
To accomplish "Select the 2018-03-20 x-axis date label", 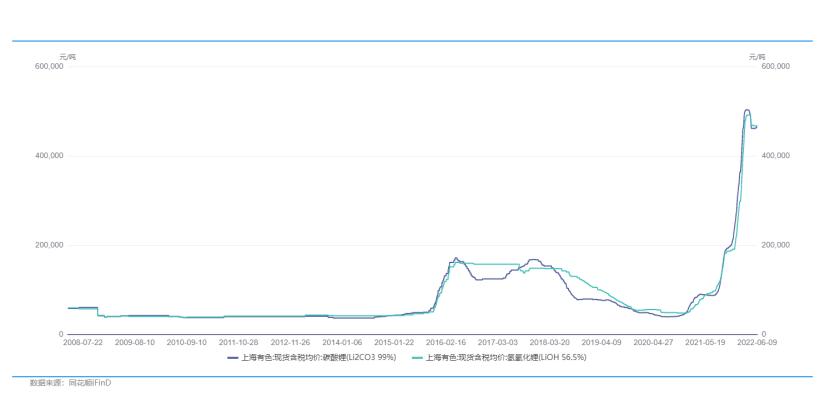I will pos(550,342).
